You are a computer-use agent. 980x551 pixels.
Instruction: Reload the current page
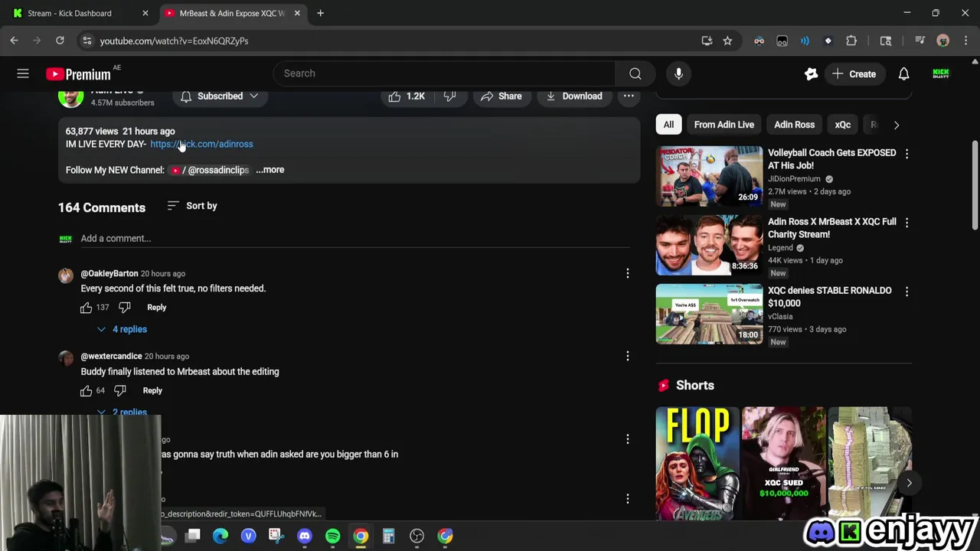pos(60,41)
